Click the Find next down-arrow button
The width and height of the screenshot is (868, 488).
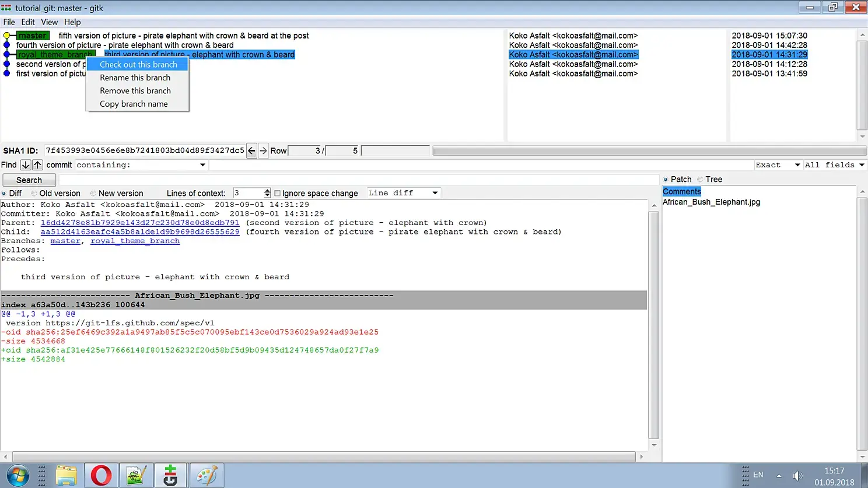click(x=26, y=165)
